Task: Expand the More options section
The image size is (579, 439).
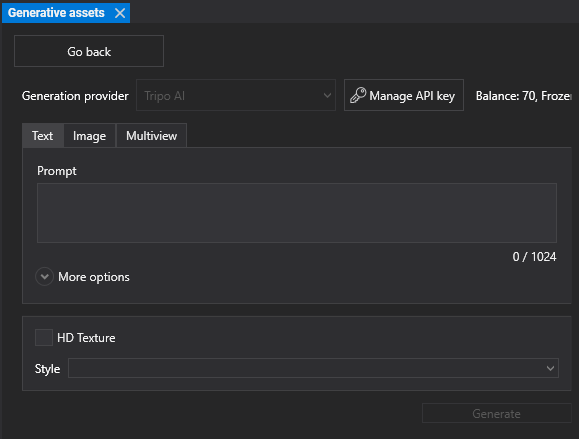Action: (x=94, y=277)
